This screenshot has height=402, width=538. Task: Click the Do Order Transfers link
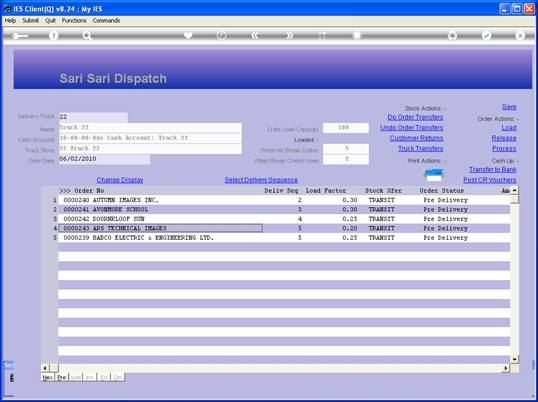coord(415,117)
